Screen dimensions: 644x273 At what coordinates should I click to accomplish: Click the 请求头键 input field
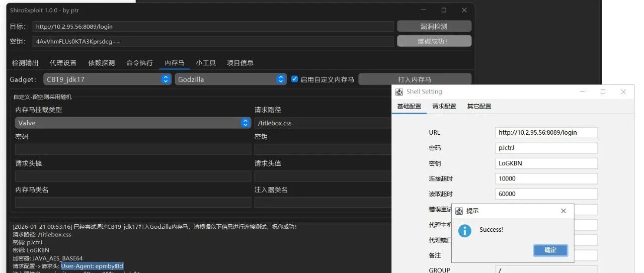coord(133,176)
